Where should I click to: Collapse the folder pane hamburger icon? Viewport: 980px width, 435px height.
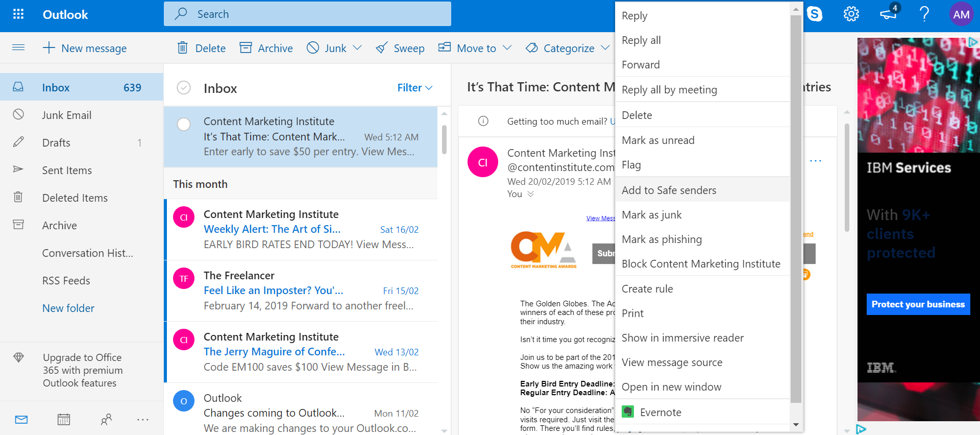[18, 47]
